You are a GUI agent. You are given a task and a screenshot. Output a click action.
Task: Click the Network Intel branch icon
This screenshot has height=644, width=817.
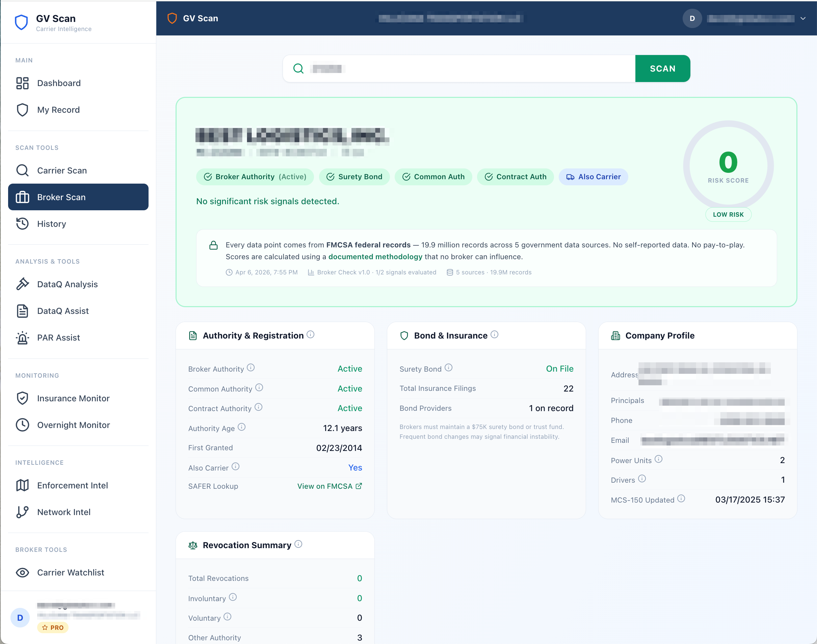click(22, 512)
